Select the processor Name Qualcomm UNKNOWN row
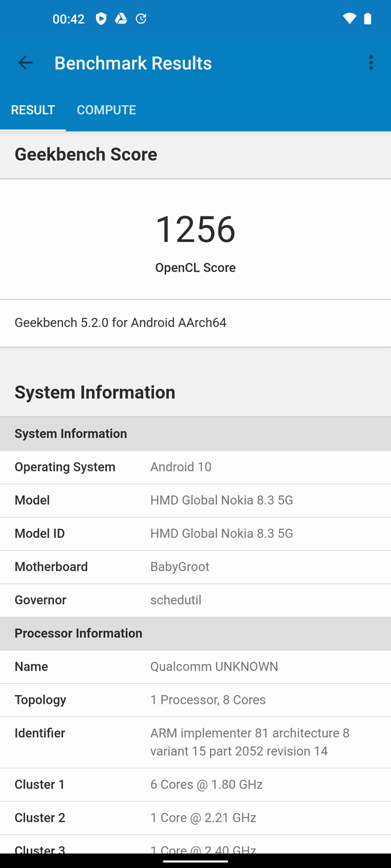Viewport: 391px width, 868px height. coord(195,667)
